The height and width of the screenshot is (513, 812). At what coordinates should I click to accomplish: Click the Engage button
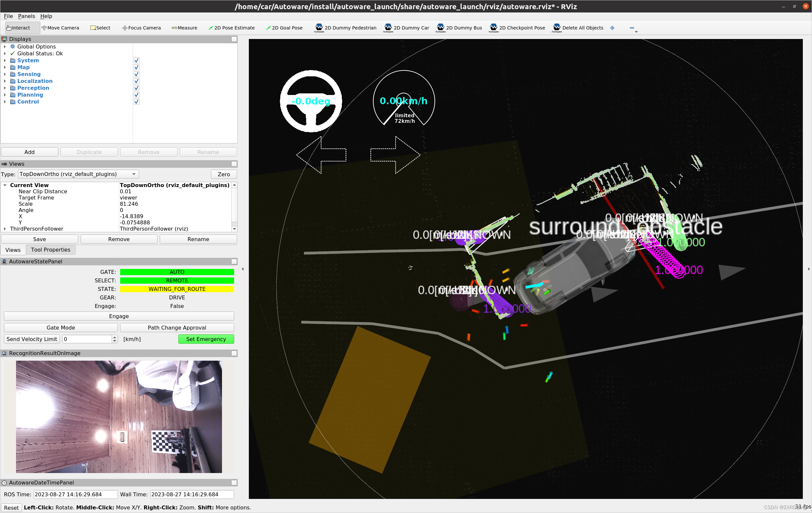[119, 316]
